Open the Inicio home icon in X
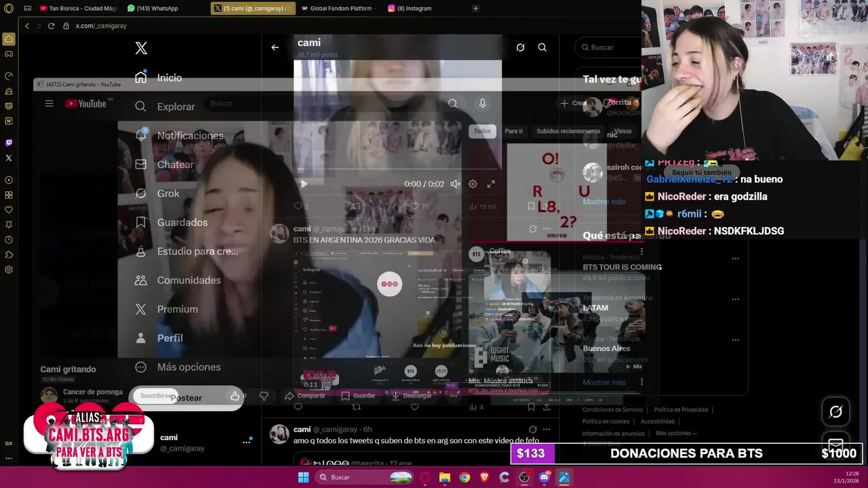This screenshot has width=868, height=488. click(140, 77)
